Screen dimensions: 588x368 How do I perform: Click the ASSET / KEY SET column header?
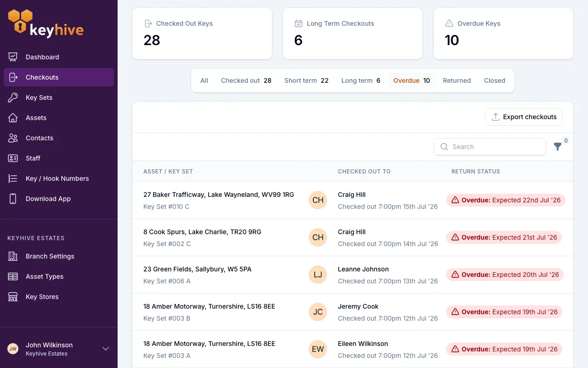point(168,171)
